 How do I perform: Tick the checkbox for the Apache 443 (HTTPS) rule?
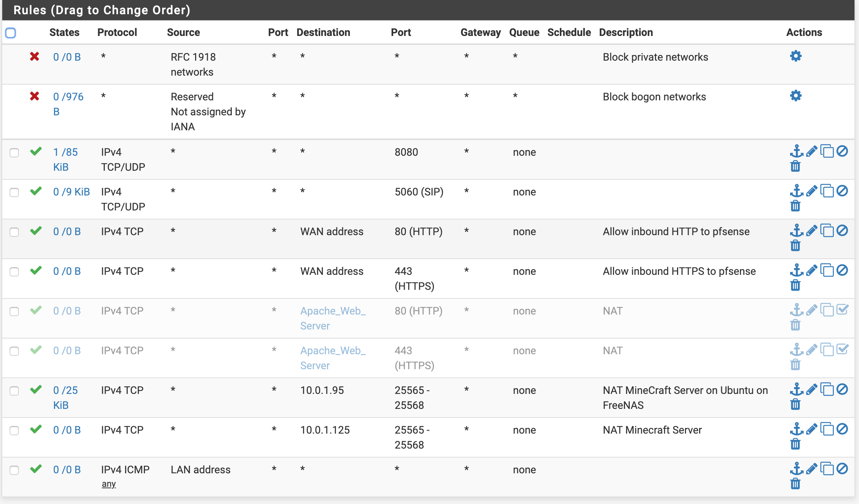tap(14, 351)
